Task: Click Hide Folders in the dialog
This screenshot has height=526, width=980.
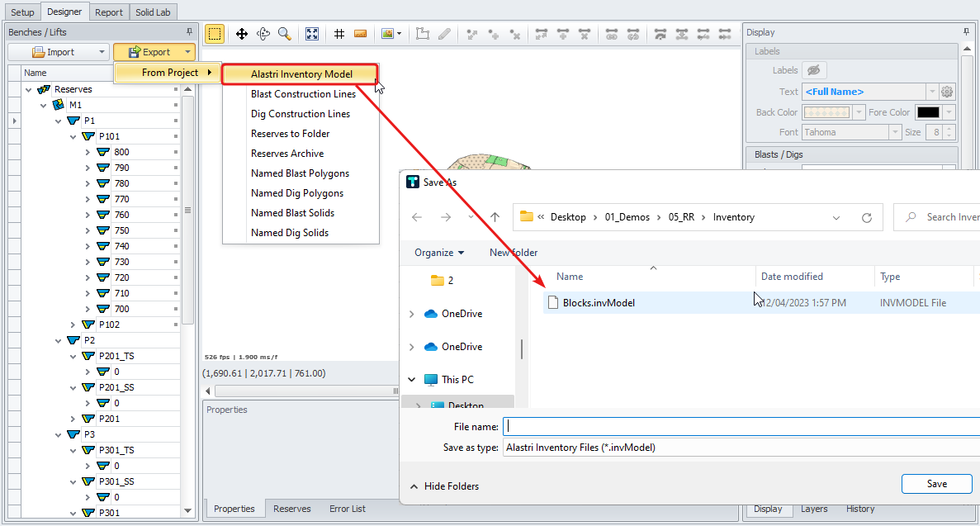Action: [444, 486]
